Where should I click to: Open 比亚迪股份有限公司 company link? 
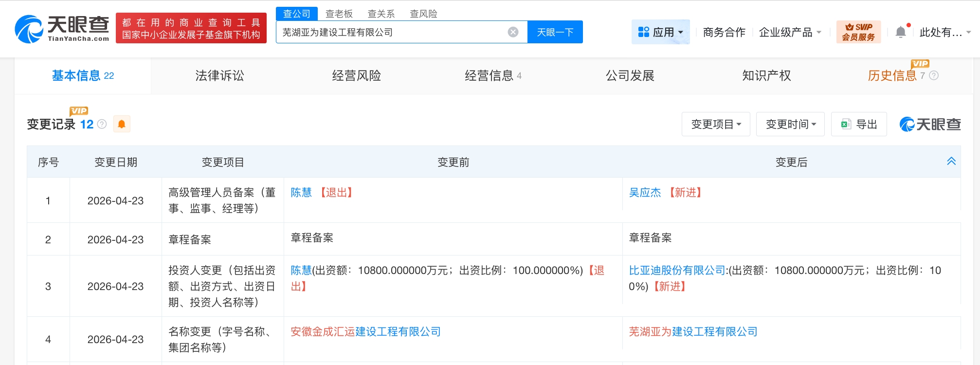677,270
